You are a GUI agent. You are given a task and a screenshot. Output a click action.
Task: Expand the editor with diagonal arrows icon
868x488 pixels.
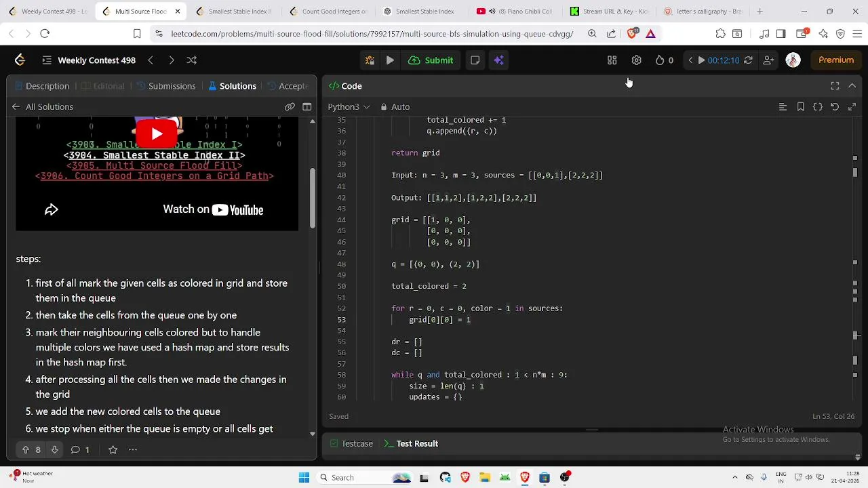tap(852, 106)
